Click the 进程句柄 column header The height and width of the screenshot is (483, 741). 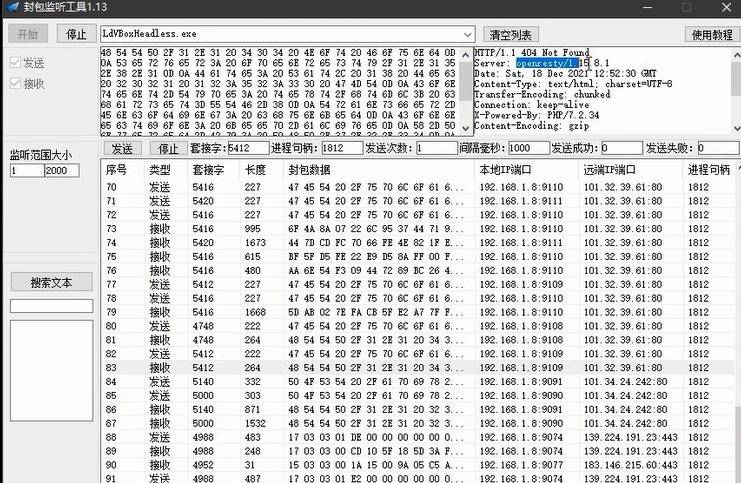pyautogui.click(x=709, y=170)
